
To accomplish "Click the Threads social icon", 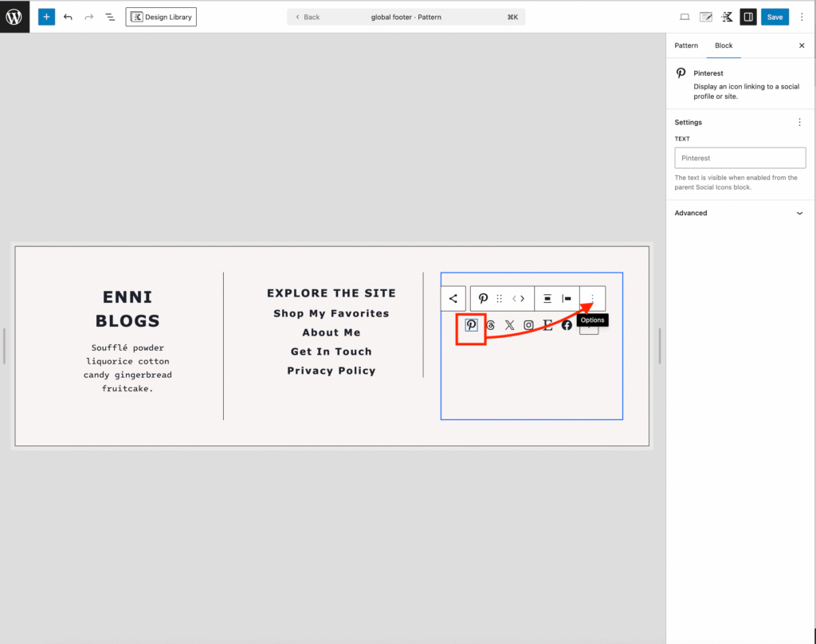I will [x=490, y=325].
